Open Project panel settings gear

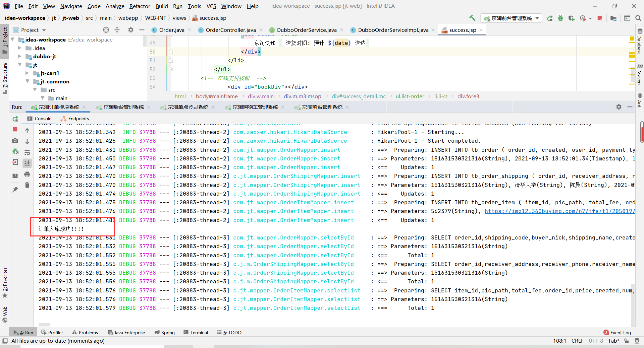click(131, 30)
